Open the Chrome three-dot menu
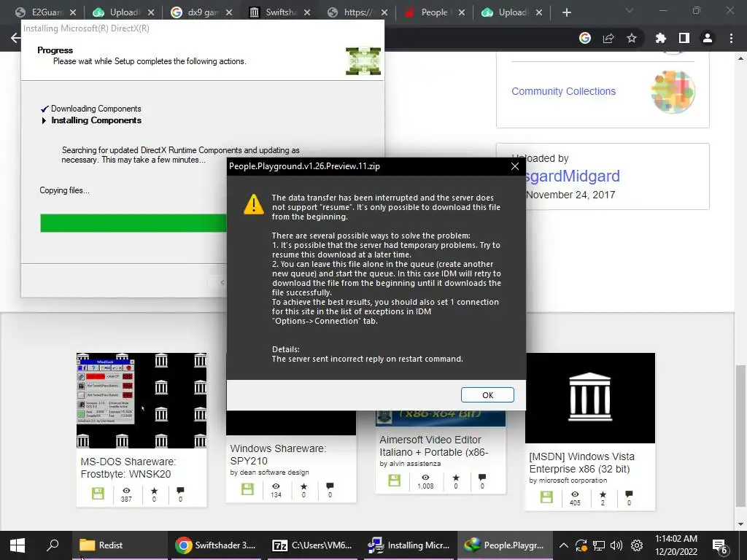Viewport: 747px width, 560px height. pos(731,38)
